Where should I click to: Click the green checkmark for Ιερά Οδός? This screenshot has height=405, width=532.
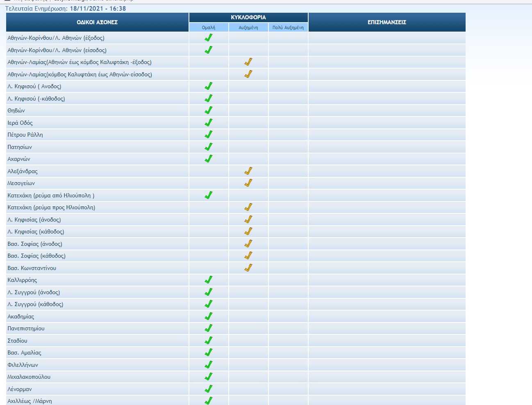(x=209, y=123)
